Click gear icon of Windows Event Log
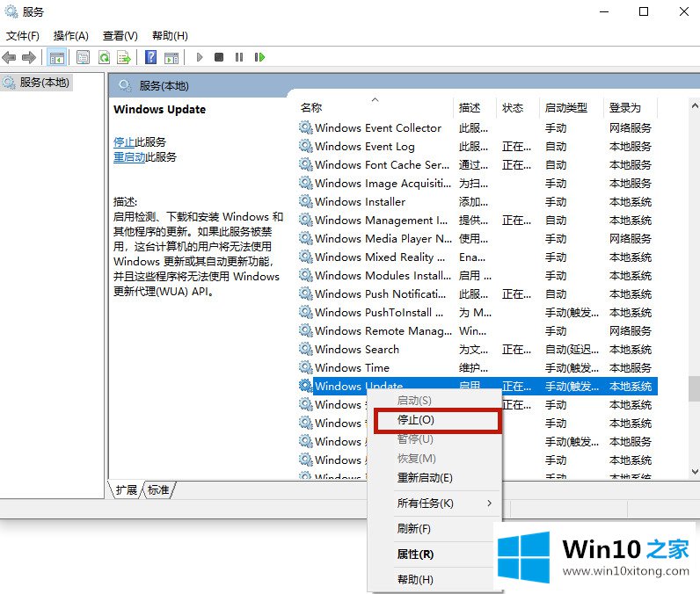700x594 pixels. tap(305, 146)
